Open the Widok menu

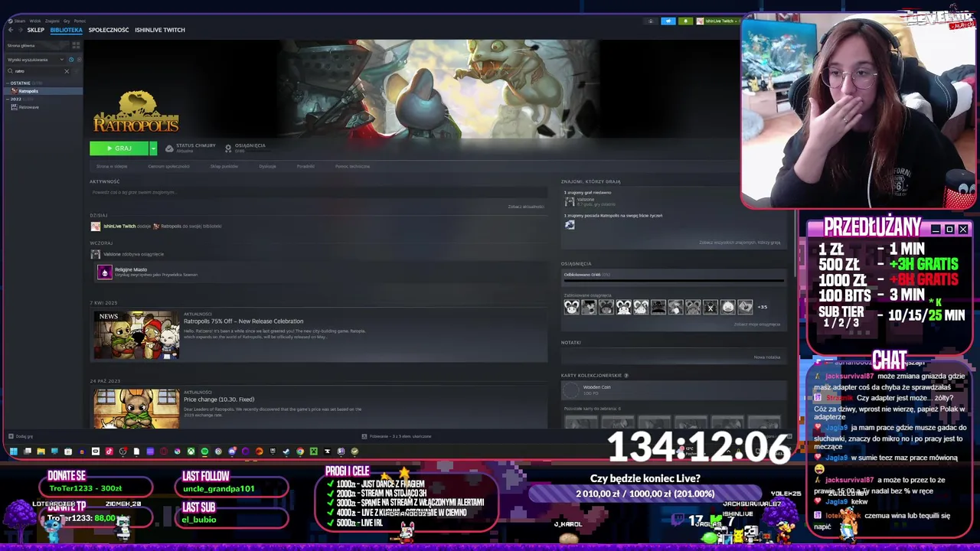coord(34,21)
